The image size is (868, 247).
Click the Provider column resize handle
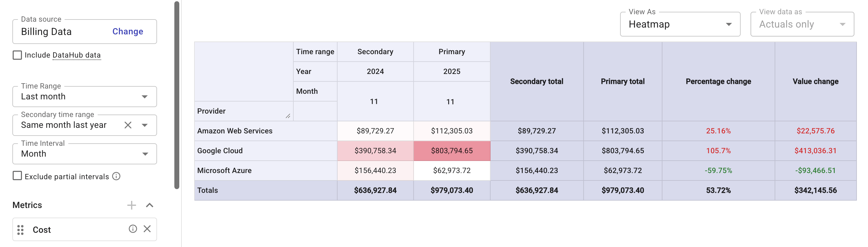point(288,116)
